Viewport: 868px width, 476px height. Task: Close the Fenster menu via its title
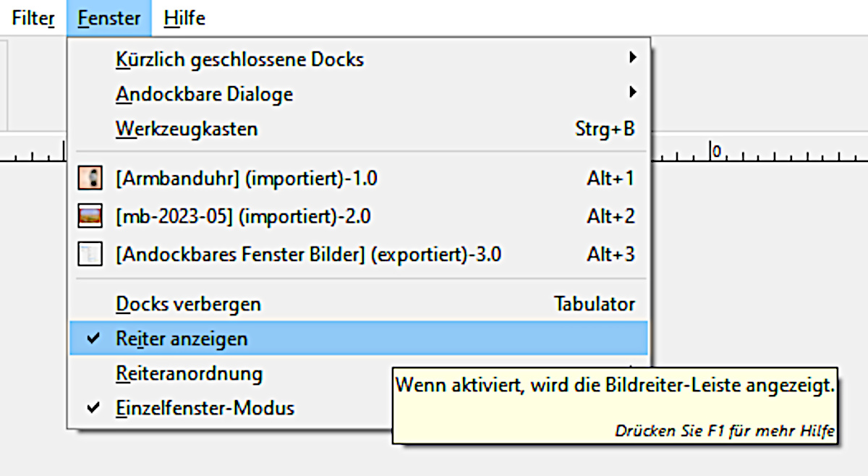(109, 18)
